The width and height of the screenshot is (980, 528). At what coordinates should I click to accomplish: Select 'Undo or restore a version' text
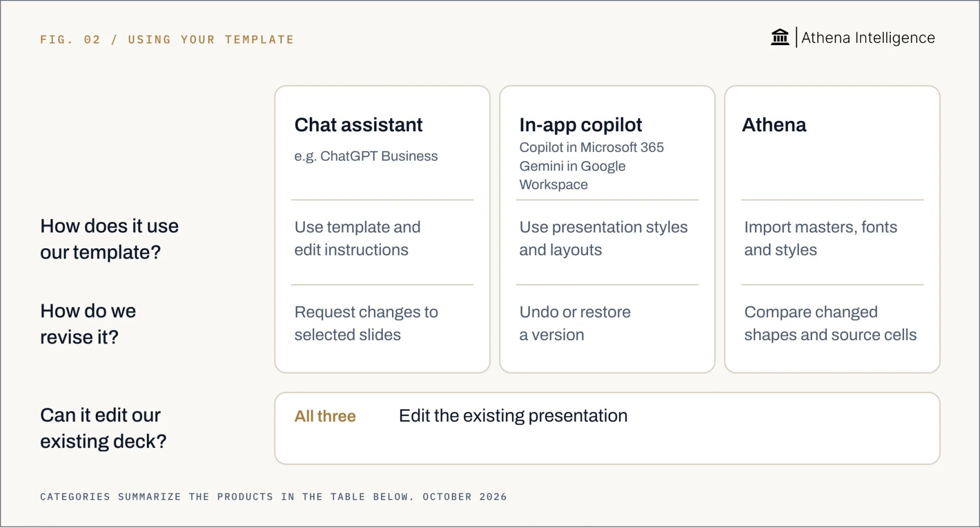click(x=575, y=323)
